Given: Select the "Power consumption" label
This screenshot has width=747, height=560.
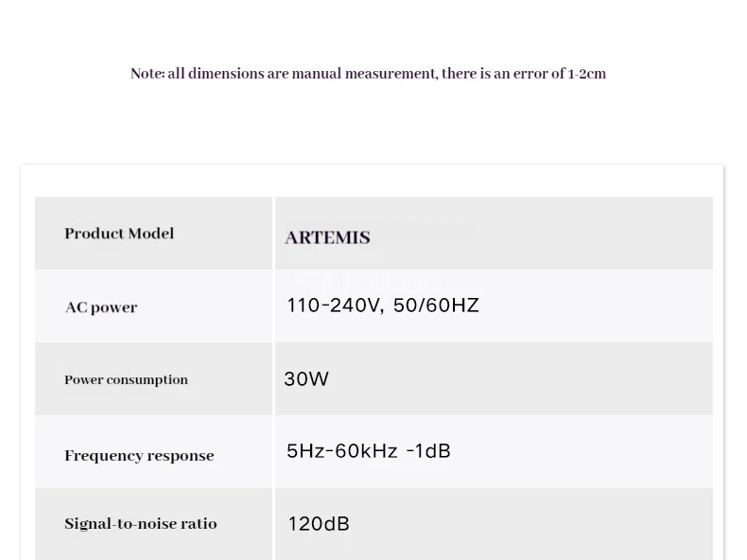Looking at the screenshot, I should (126, 380).
